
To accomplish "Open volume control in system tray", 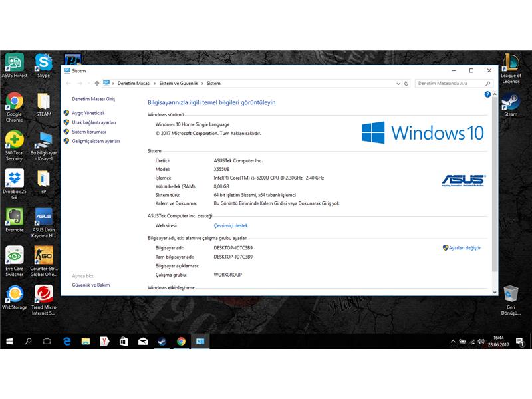I will (481, 341).
